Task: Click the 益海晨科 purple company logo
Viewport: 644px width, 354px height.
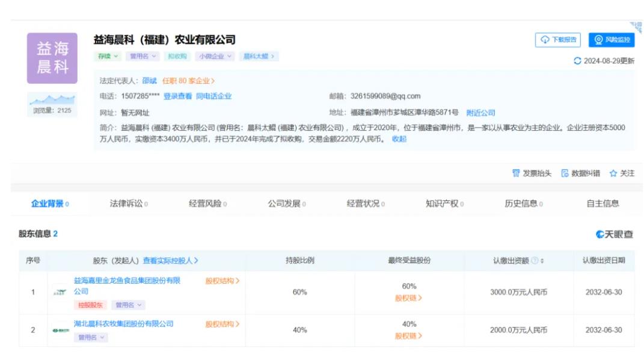Action: coord(52,58)
